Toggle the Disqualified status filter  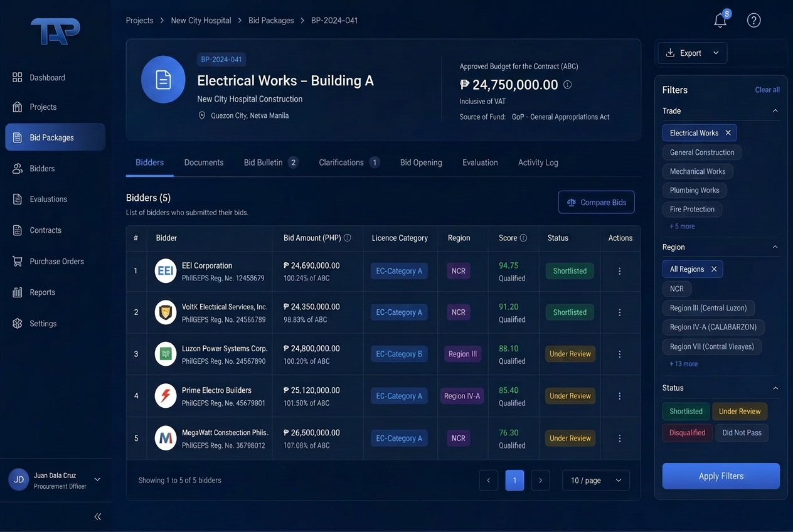(687, 433)
